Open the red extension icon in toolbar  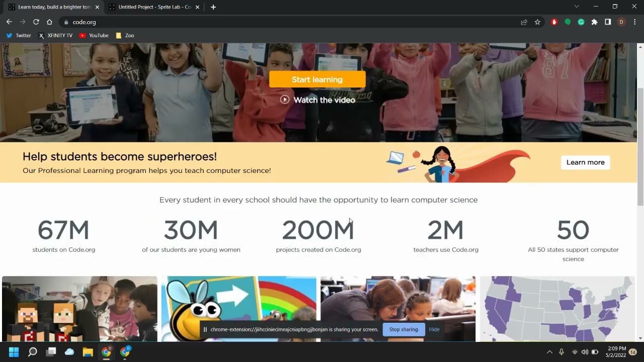click(554, 22)
